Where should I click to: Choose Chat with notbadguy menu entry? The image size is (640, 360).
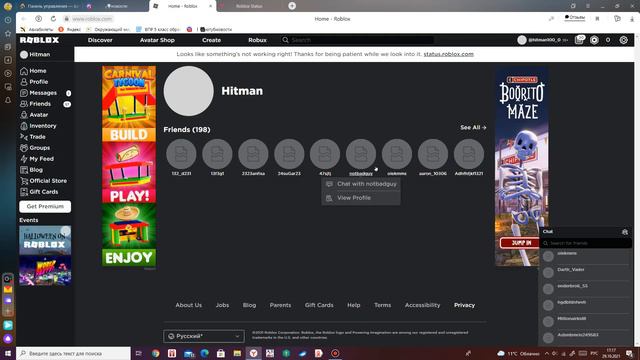click(x=361, y=184)
